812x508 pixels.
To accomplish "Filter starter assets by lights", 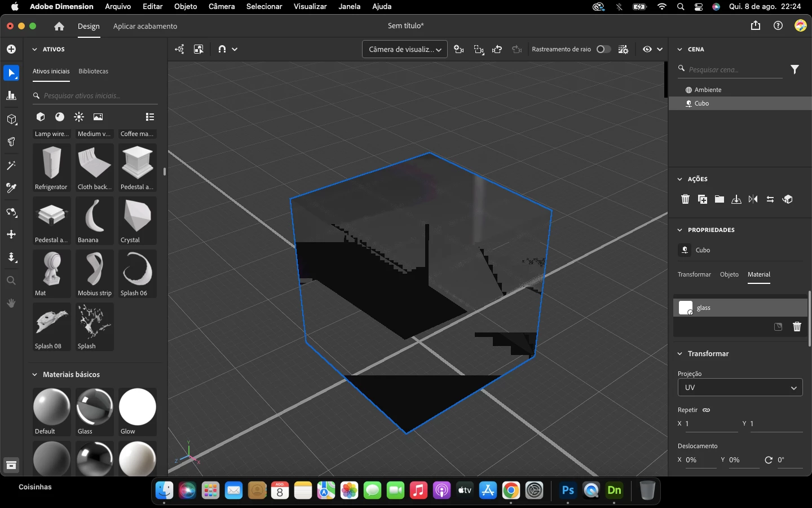I will click(79, 117).
